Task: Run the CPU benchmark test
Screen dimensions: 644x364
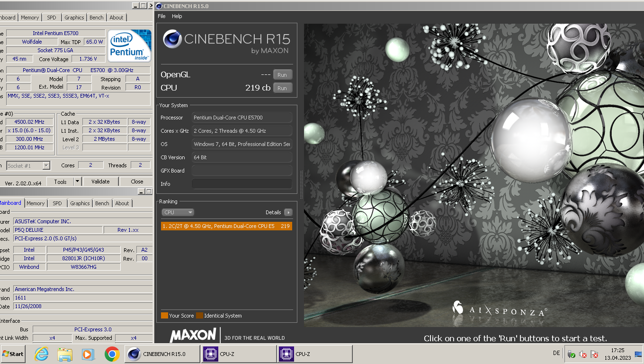Action: [282, 88]
